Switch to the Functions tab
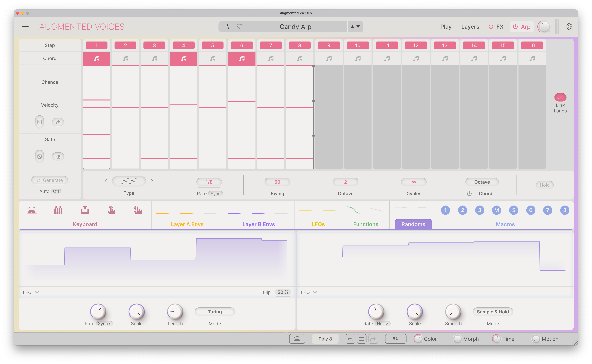This screenshot has width=592, height=364. click(366, 224)
